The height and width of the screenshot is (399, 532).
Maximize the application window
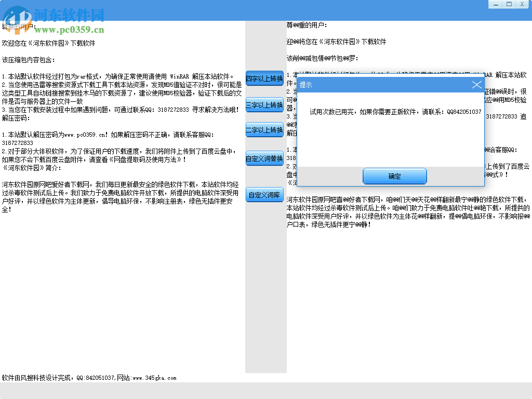tap(509, 4)
